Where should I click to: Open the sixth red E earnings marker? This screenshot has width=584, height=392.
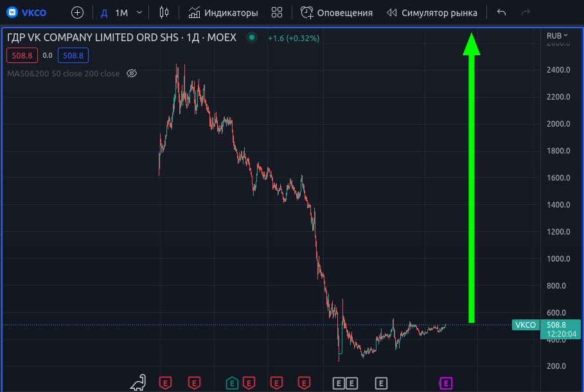click(x=304, y=383)
